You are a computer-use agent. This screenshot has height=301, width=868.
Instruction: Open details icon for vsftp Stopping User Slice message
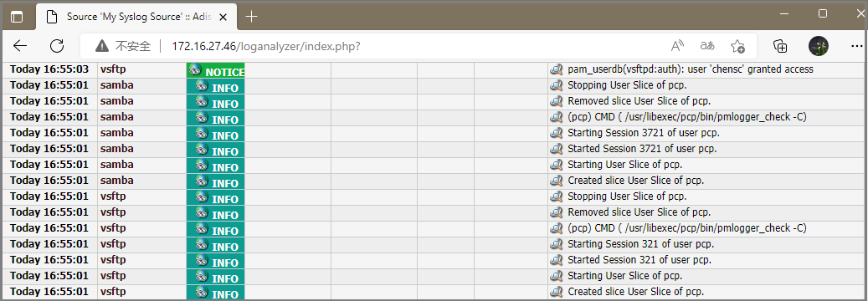pos(556,196)
